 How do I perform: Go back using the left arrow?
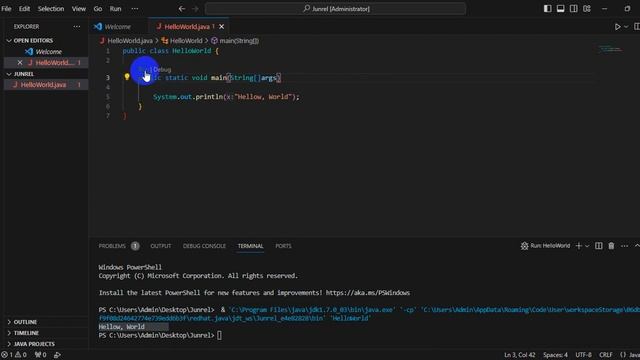coord(182,9)
